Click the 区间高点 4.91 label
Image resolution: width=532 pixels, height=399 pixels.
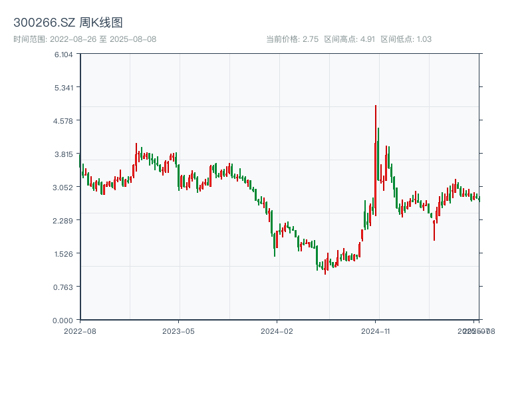tap(350, 39)
